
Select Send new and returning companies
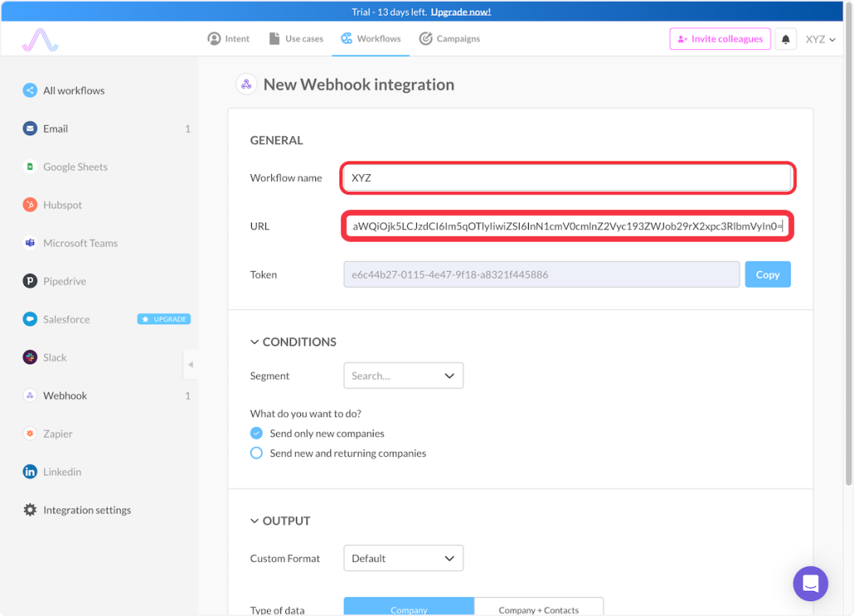pyautogui.click(x=257, y=453)
